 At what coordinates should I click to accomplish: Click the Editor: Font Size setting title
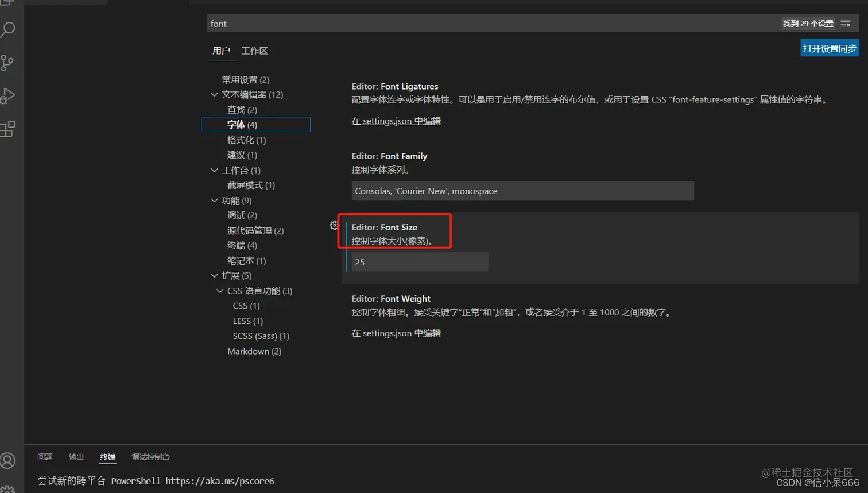click(x=385, y=227)
